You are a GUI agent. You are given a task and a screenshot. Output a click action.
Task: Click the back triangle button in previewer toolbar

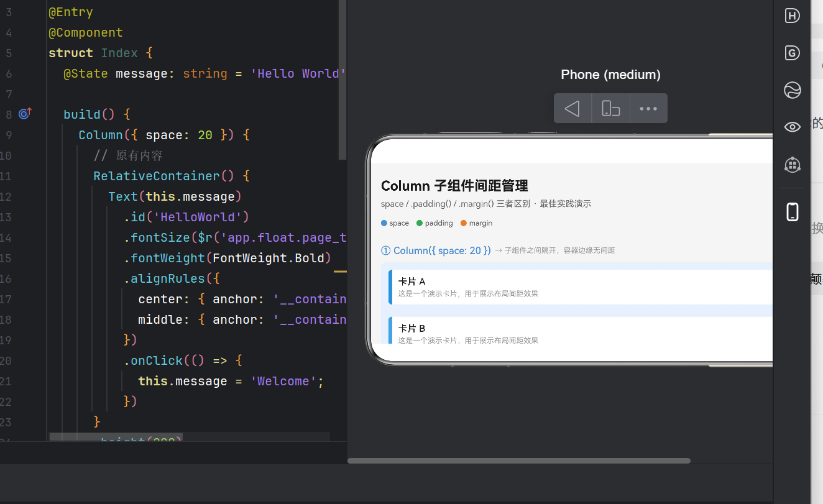[x=572, y=109]
